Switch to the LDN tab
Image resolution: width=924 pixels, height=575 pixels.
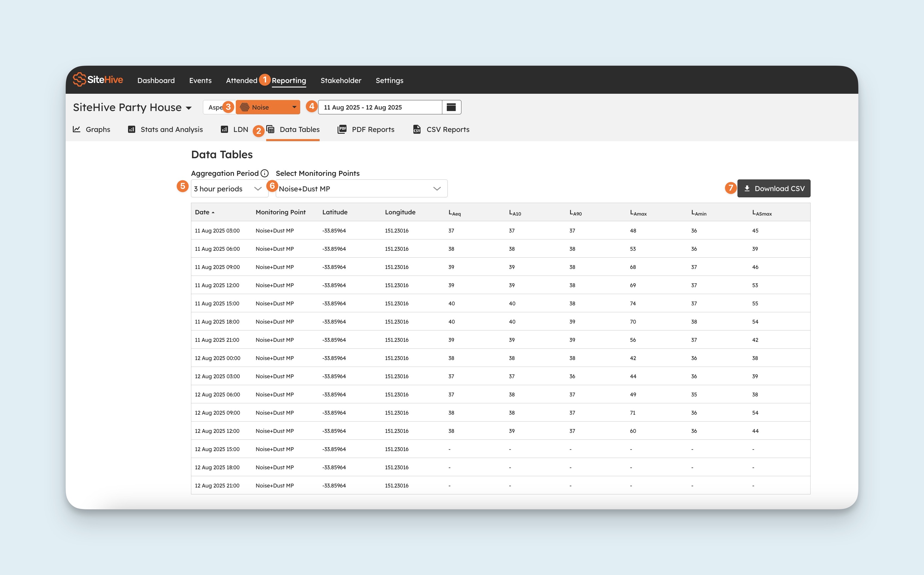click(235, 129)
